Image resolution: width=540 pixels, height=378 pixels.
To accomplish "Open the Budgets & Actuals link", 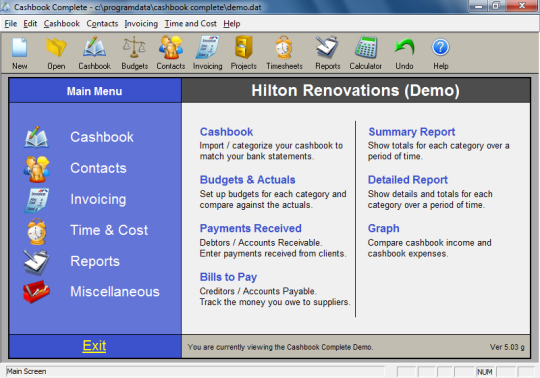I will pyautogui.click(x=248, y=180).
